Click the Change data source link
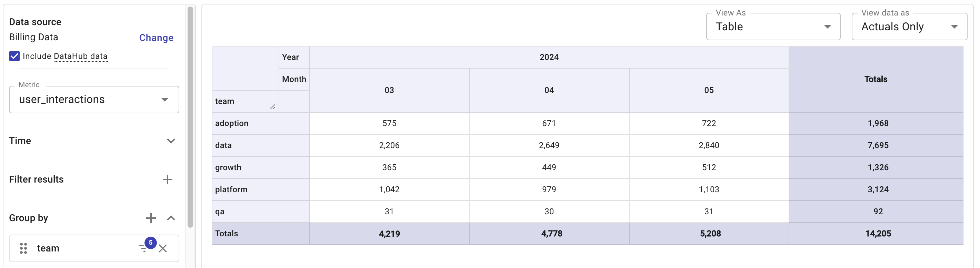Viewport: 980px width, 268px height. coord(156,38)
